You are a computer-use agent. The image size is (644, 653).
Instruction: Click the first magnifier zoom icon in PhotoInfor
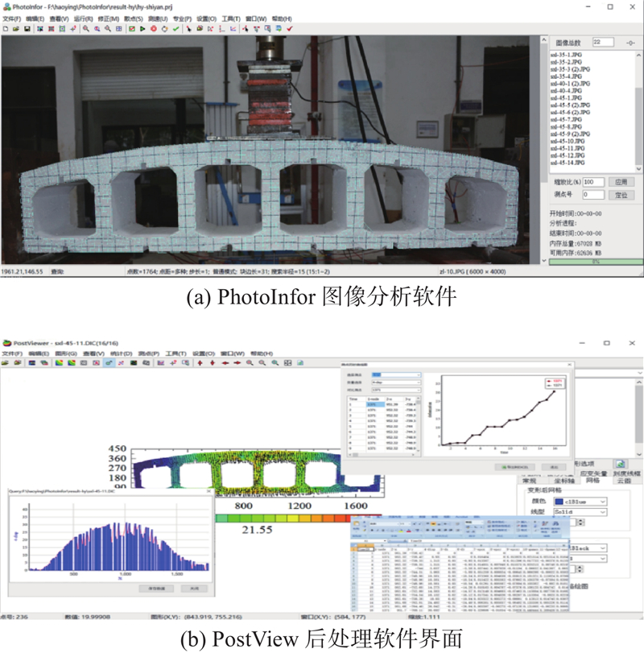86,29
